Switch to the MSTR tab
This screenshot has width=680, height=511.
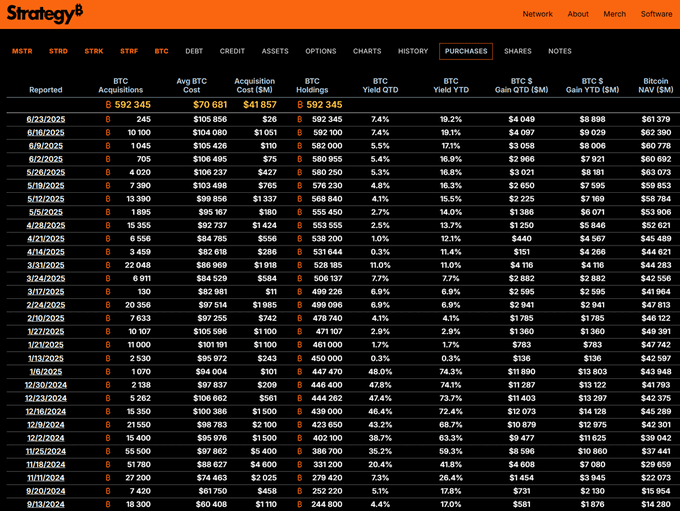click(x=22, y=51)
